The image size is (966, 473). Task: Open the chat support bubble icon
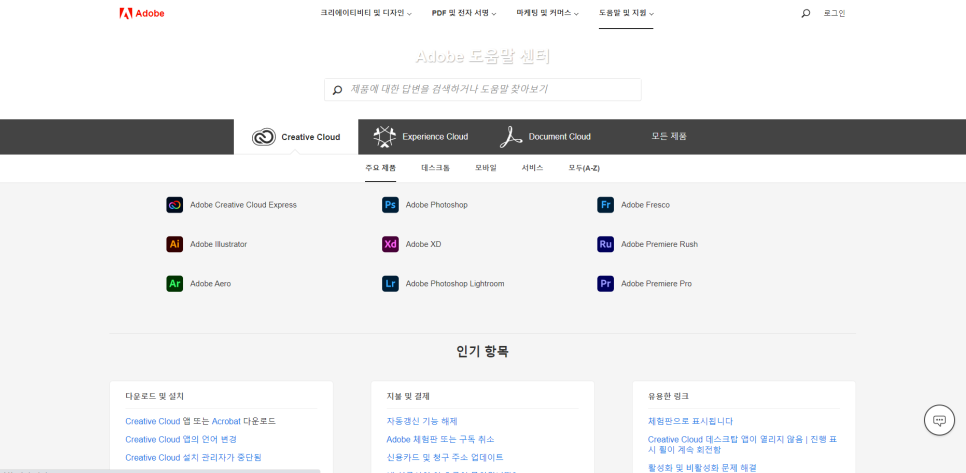tap(940, 421)
